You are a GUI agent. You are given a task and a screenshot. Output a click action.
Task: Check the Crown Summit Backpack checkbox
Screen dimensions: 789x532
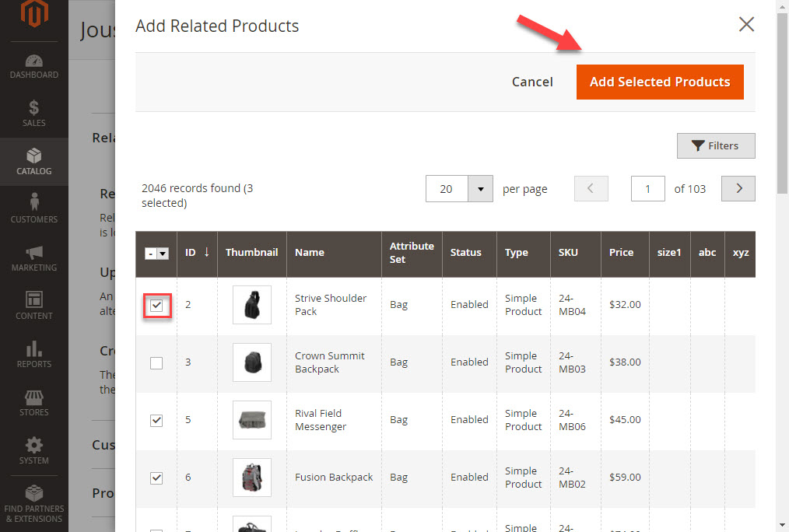(x=156, y=362)
